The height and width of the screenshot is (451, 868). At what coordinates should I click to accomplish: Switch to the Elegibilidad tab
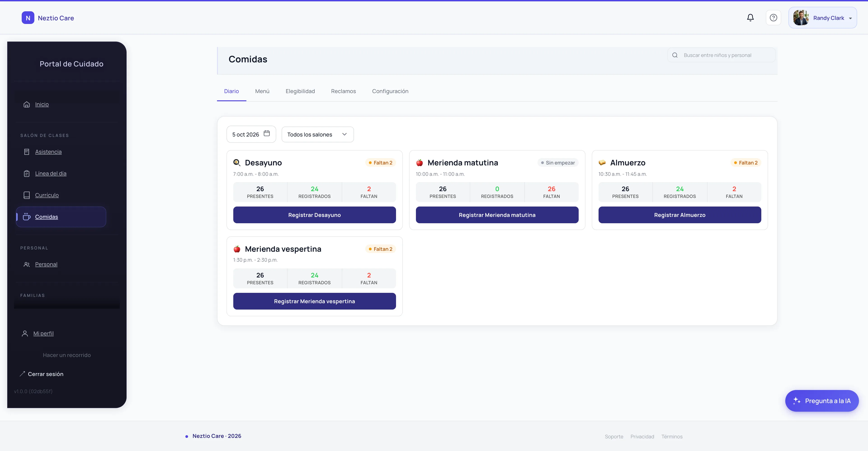point(300,91)
